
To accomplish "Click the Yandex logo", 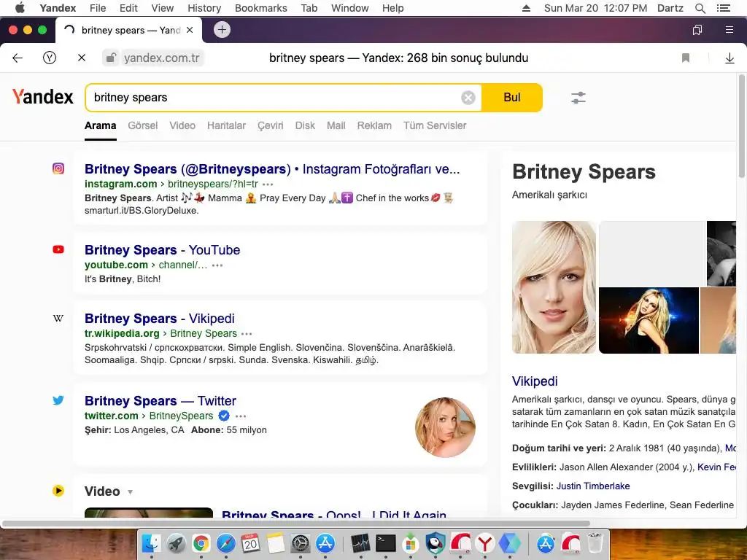I will point(43,97).
